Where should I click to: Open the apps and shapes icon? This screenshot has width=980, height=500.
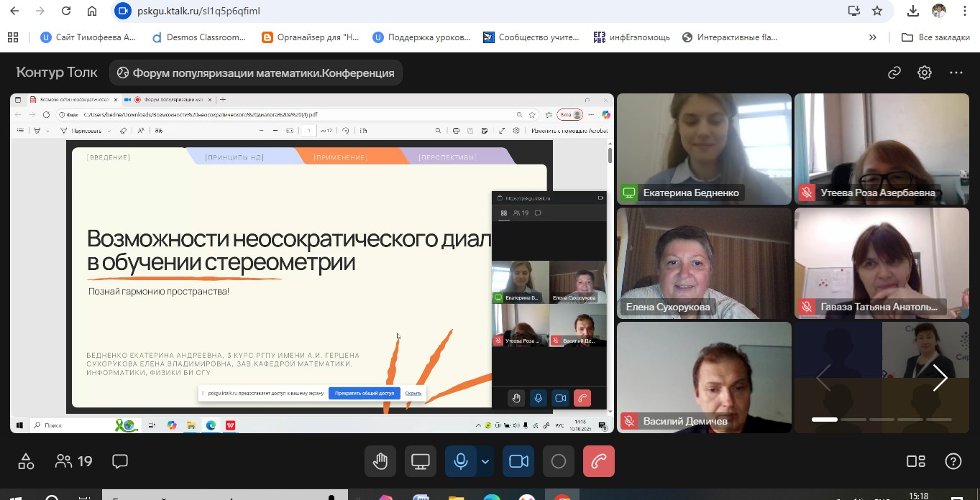tap(26, 461)
